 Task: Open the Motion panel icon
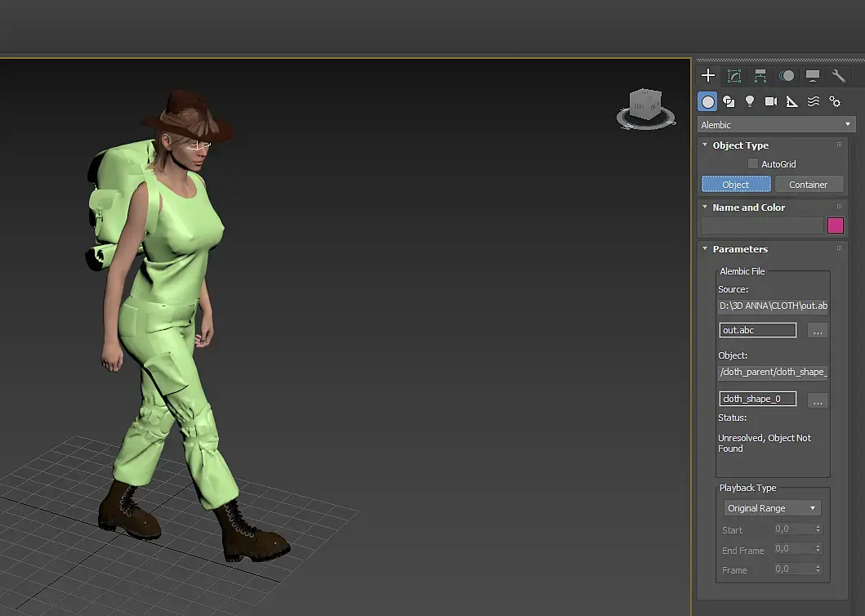coord(787,76)
